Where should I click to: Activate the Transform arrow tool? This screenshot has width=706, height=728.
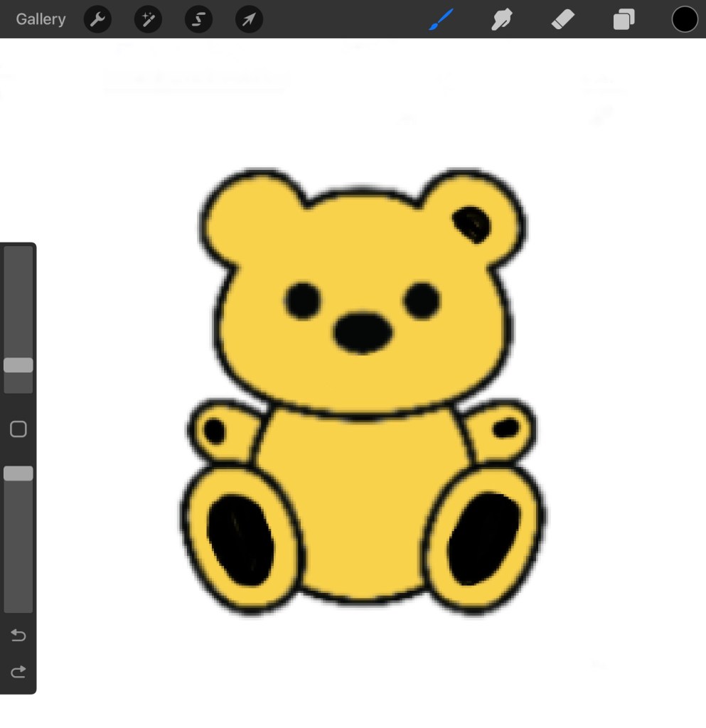[249, 19]
